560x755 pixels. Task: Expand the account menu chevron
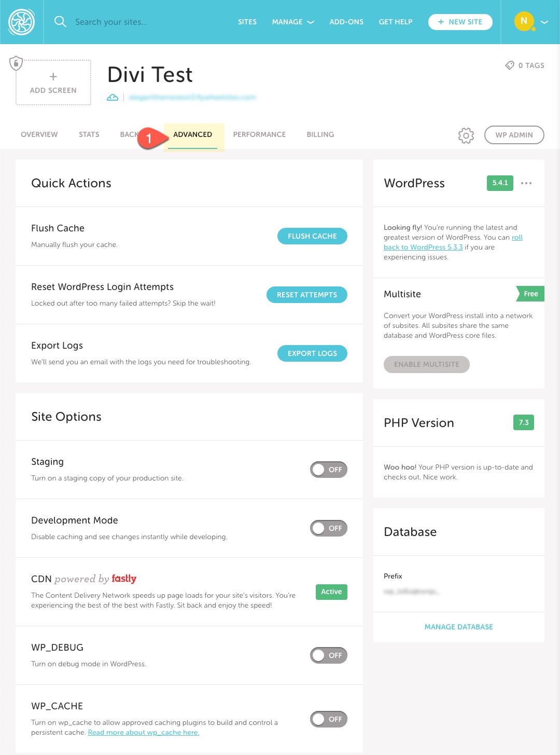point(544,22)
